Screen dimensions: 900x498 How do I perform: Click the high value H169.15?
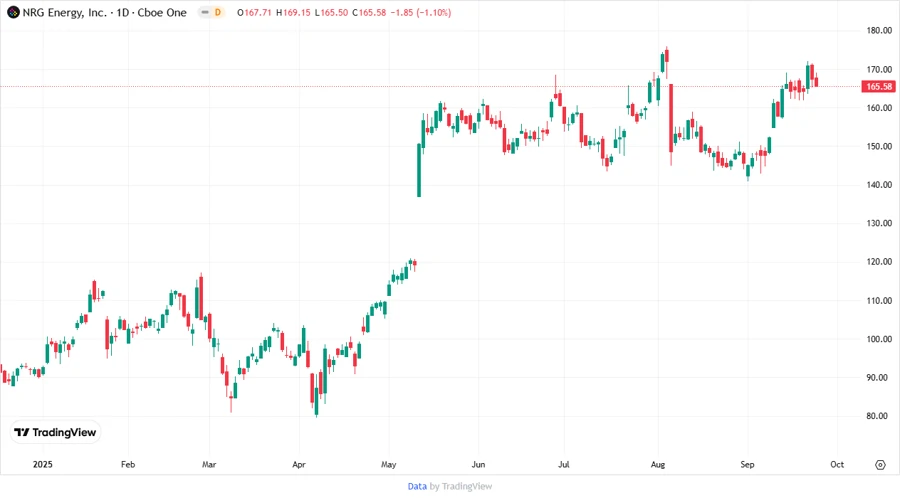coord(293,12)
